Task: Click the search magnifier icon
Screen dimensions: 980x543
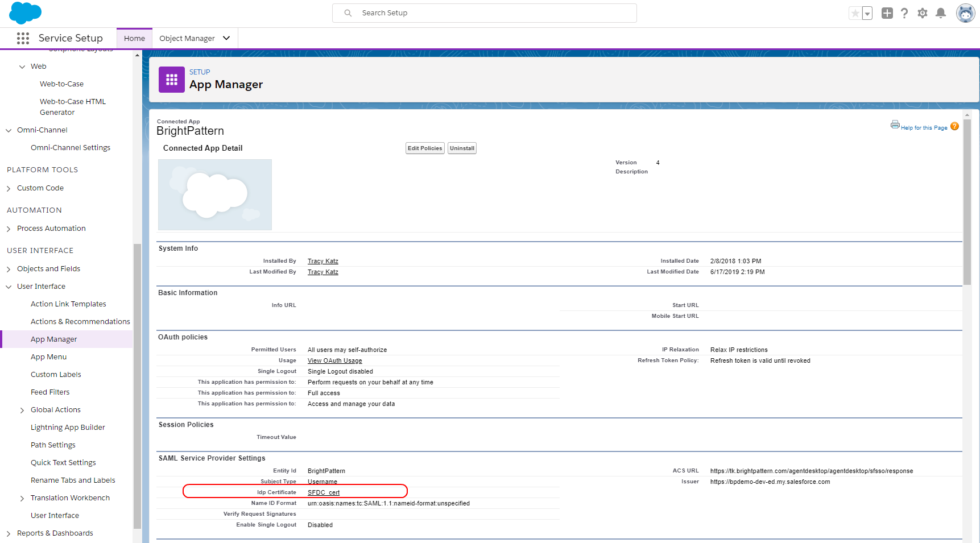Action: pos(348,13)
